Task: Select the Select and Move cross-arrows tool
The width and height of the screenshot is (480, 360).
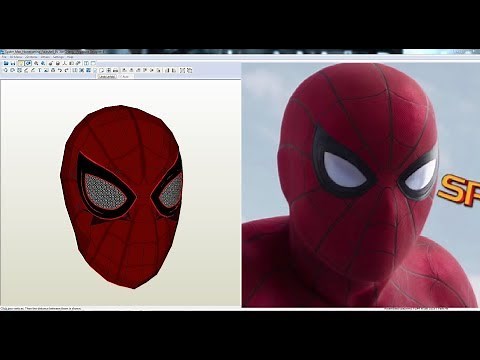Action: (6, 70)
